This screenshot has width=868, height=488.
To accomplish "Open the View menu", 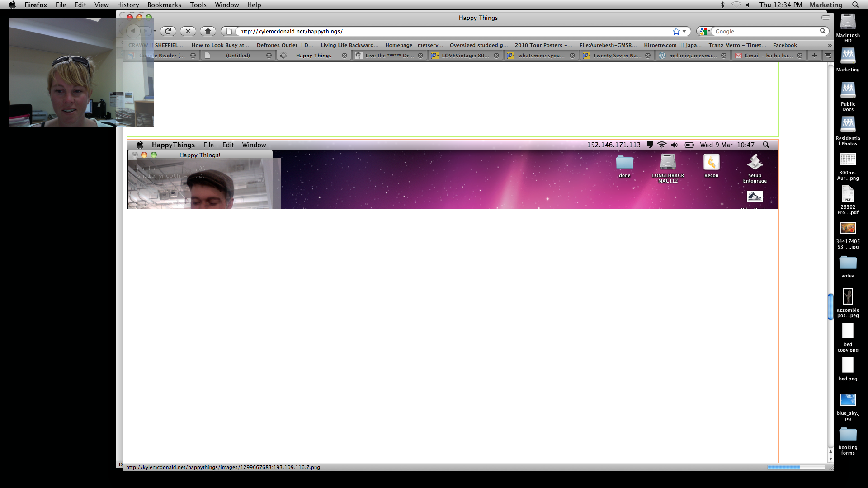I will (x=101, y=5).
